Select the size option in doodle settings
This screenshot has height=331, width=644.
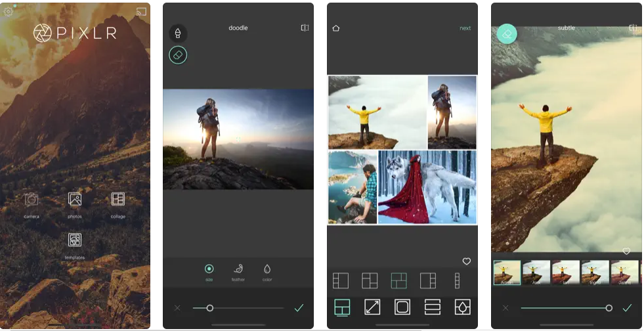[x=209, y=273]
